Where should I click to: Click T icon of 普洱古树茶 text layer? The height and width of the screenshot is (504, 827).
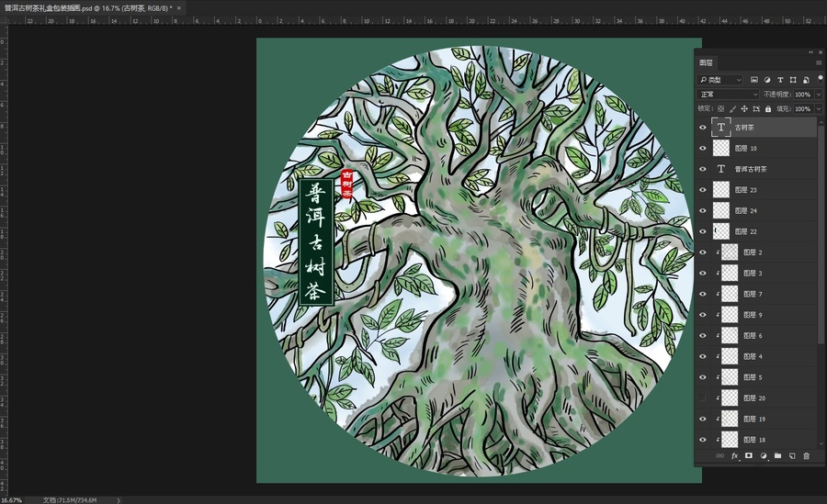point(721,169)
